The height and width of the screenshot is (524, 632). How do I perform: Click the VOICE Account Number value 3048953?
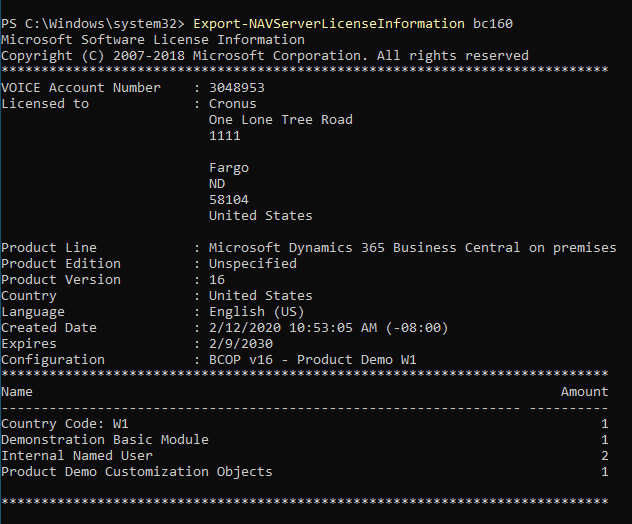[237, 88]
